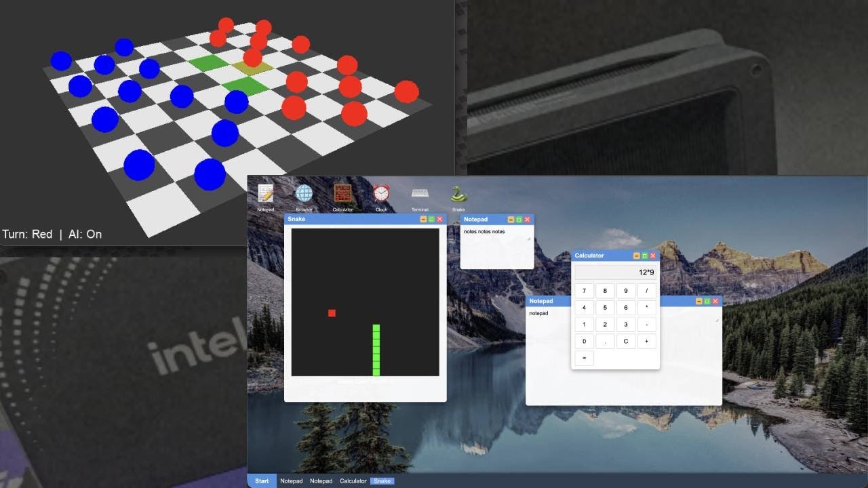This screenshot has width=868, height=488.
Task: Clear the calculator with C
Action: 626,342
